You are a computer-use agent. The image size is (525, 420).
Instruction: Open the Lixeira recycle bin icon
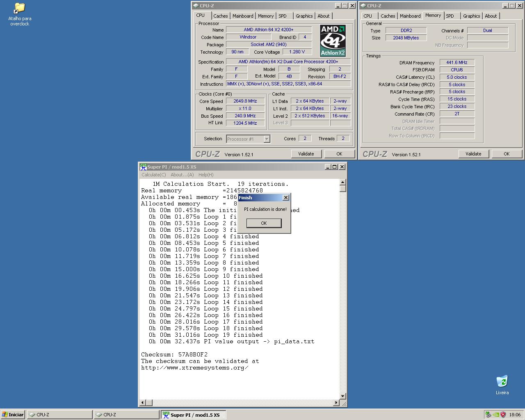click(502, 385)
